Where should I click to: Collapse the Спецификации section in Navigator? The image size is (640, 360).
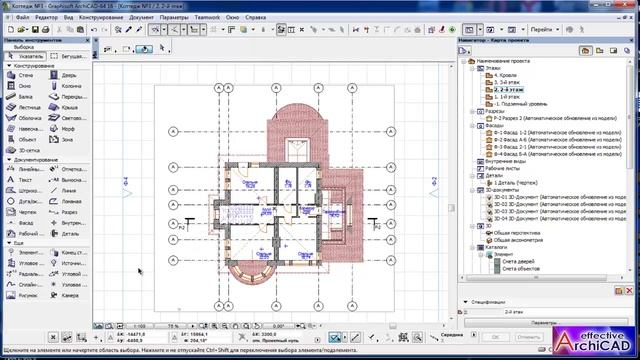(x=466, y=302)
